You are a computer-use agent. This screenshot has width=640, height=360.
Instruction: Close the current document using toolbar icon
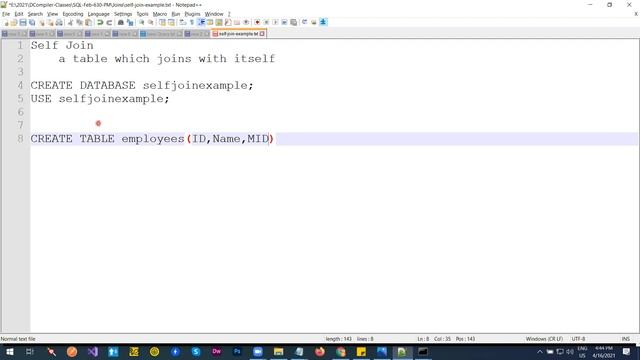pyautogui.click(x=42, y=22)
